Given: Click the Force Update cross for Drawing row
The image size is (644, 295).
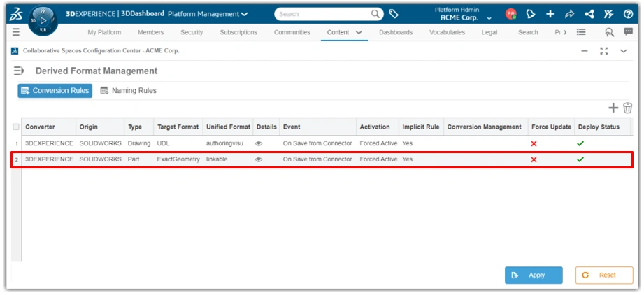Looking at the screenshot, I should pyautogui.click(x=534, y=143).
